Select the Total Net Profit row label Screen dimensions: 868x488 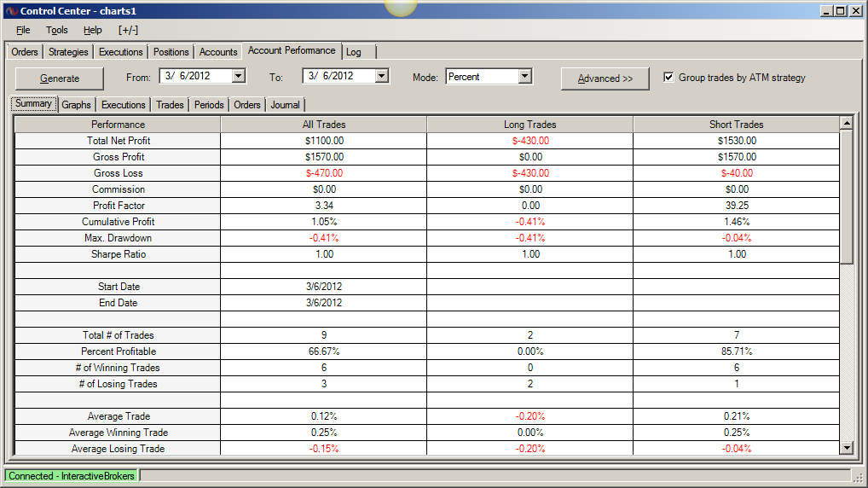click(x=119, y=141)
